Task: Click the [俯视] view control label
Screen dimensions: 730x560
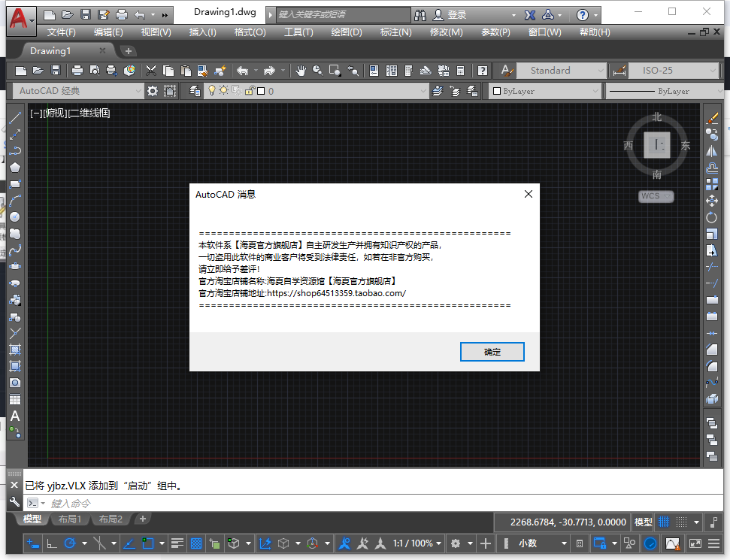Action: 55,113
